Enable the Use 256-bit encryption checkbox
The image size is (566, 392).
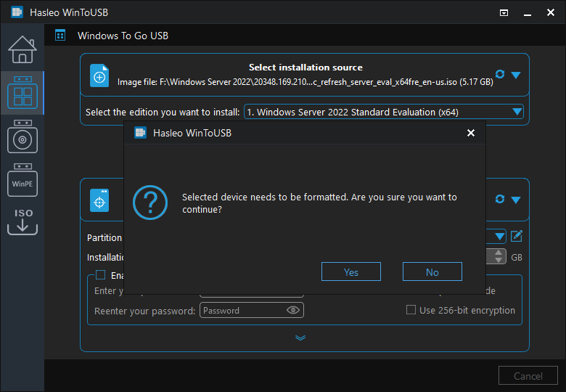(x=411, y=310)
